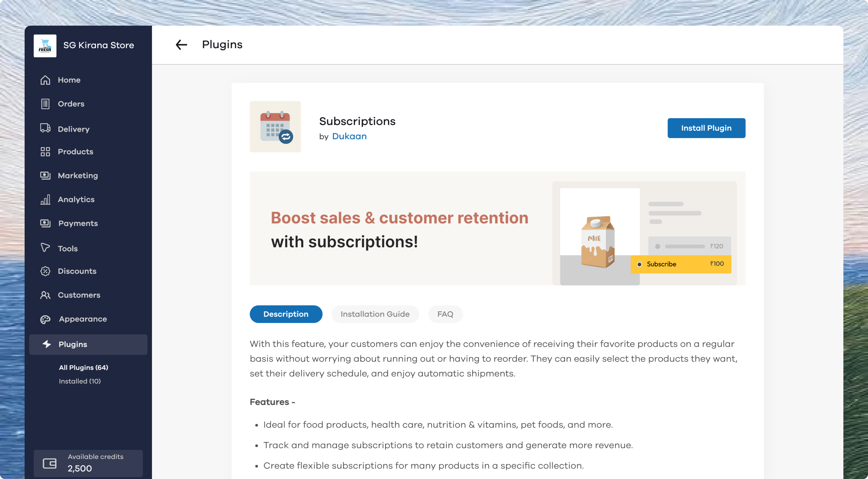Open the Dukaan developer link
Screen dimensions: 868x479
pyautogui.click(x=349, y=136)
